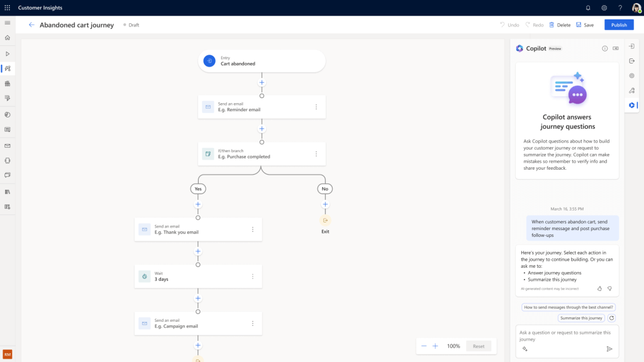Viewport: 644px width, 362px height.
Task: Open options for Wait 3 days tile
Action: tap(253, 277)
